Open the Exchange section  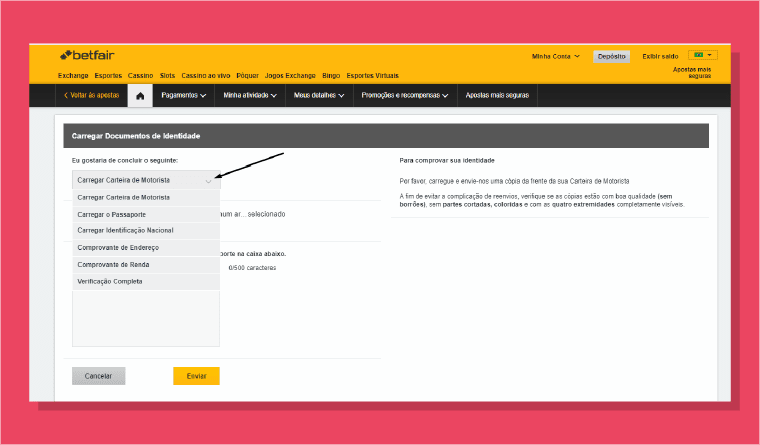coord(73,76)
